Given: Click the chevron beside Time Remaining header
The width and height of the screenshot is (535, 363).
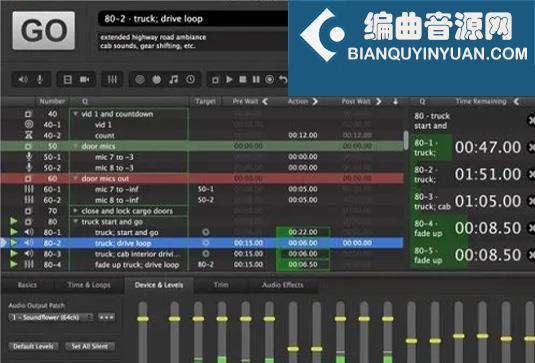Looking at the screenshot, I should tap(517, 101).
